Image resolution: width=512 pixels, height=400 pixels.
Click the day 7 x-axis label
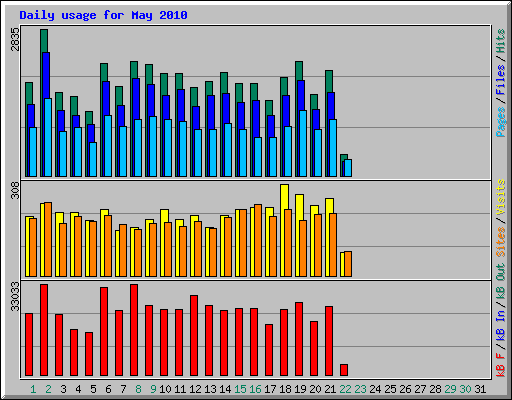[123, 389]
